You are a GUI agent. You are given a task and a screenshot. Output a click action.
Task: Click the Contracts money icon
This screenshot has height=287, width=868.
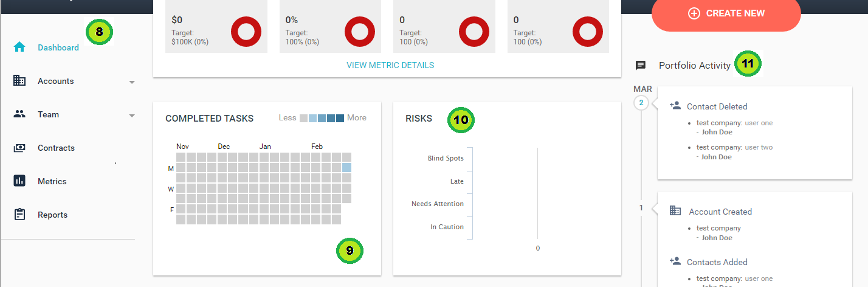[19, 148]
